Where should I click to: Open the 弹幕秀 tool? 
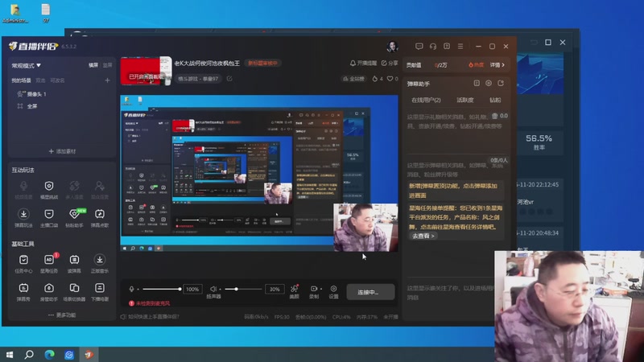point(23,292)
